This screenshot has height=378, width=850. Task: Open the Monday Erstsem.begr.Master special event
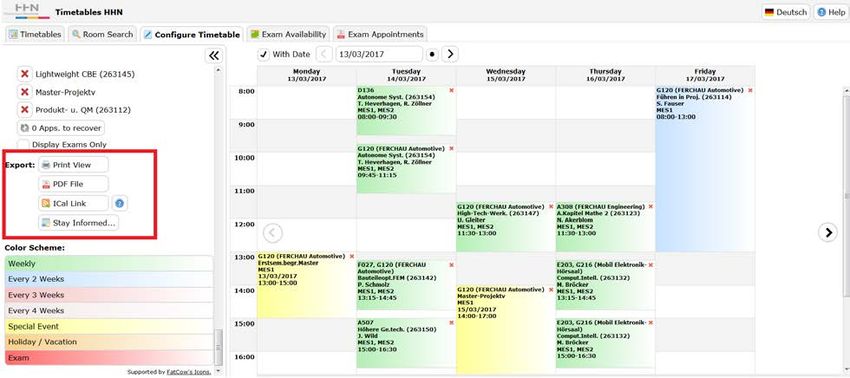click(306, 285)
